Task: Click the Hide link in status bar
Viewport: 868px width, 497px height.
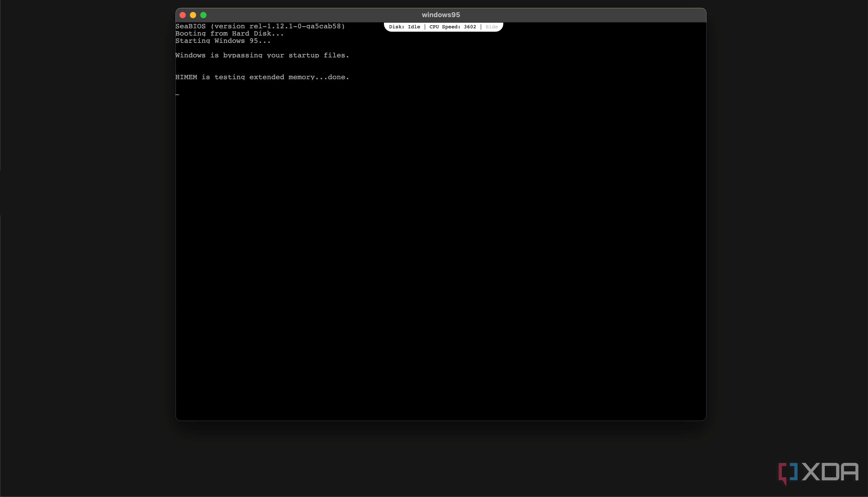Action: [491, 27]
